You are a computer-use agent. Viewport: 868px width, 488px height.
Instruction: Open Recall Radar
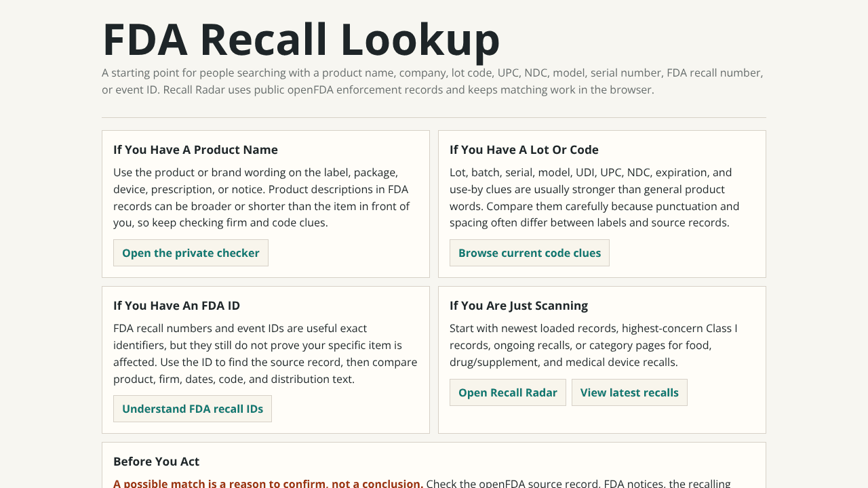(508, 392)
